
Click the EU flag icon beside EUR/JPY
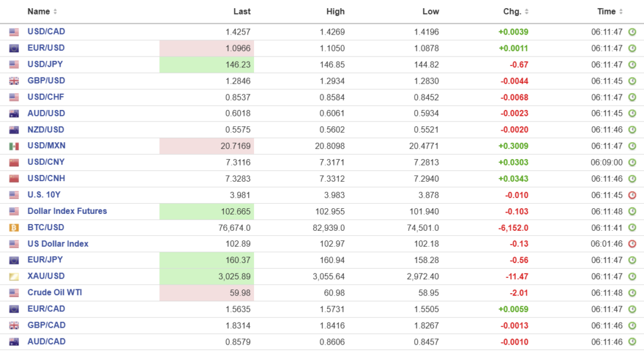[14, 260]
